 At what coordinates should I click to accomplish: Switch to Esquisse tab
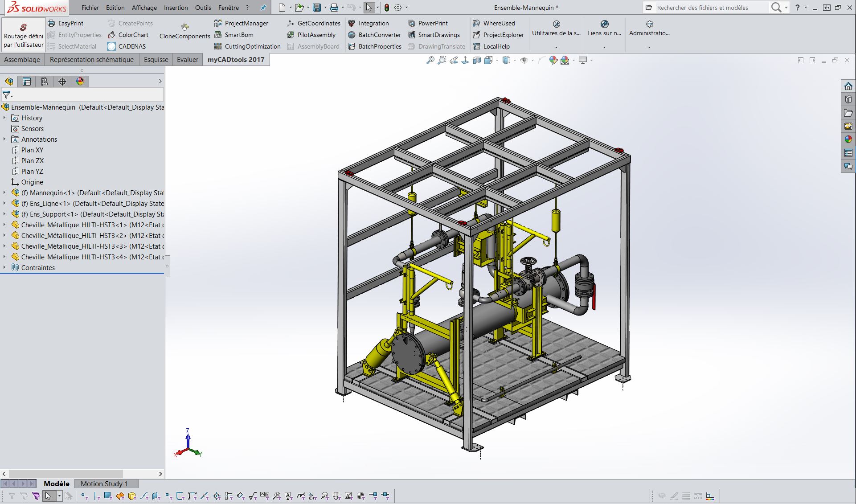tap(156, 60)
